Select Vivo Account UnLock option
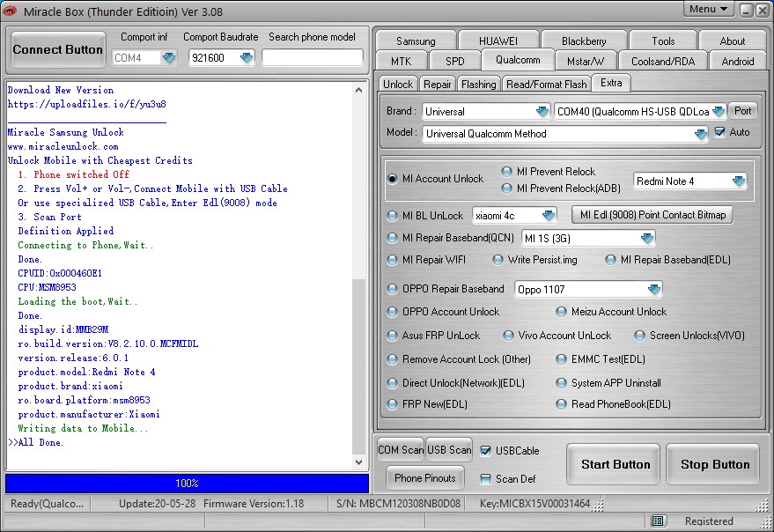Image resolution: width=774 pixels, height=532 pixels. [508, 336]
